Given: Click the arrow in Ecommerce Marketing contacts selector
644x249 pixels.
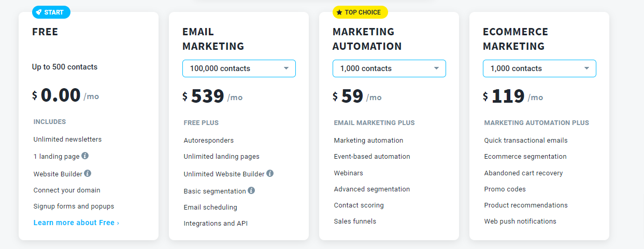Looking at the screenshot, I should [586, 68].
